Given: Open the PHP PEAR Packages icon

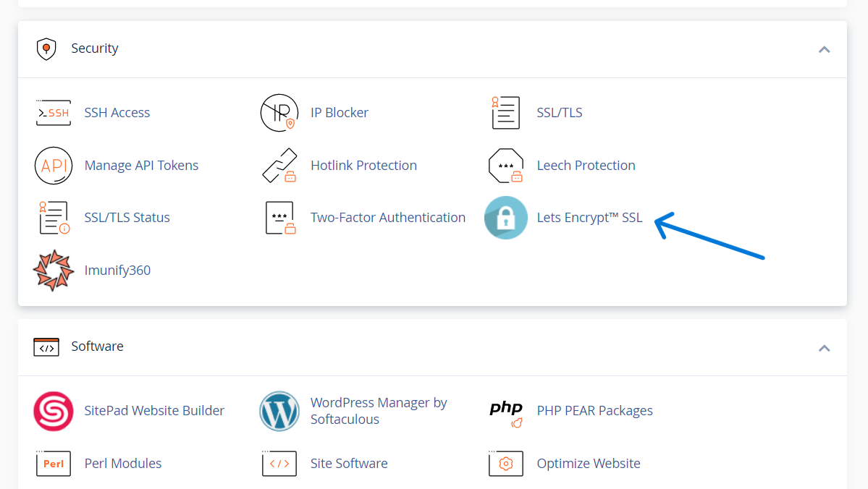Looking at the screenshot, I should click(x=505, y=413).
